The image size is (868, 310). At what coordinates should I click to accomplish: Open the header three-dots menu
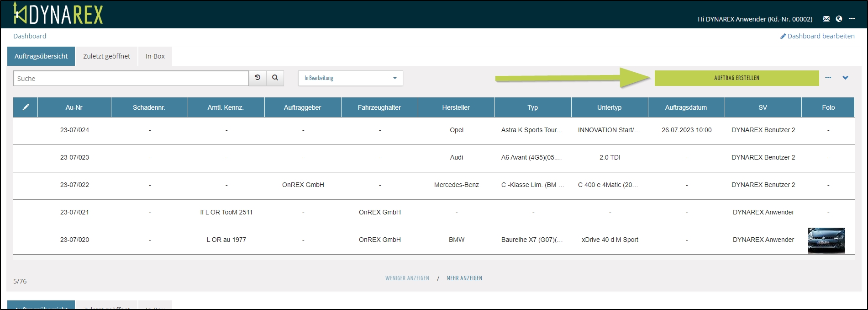click(x=852, y=19)
